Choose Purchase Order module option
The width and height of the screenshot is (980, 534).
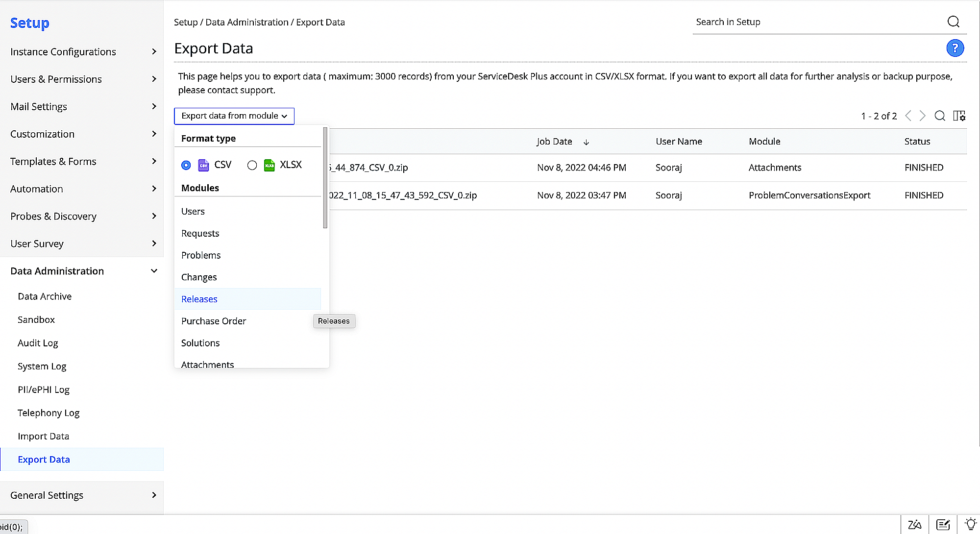(214, 321)
